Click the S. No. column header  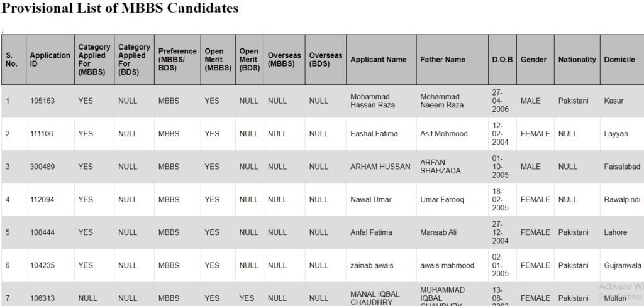pos(11,59)
